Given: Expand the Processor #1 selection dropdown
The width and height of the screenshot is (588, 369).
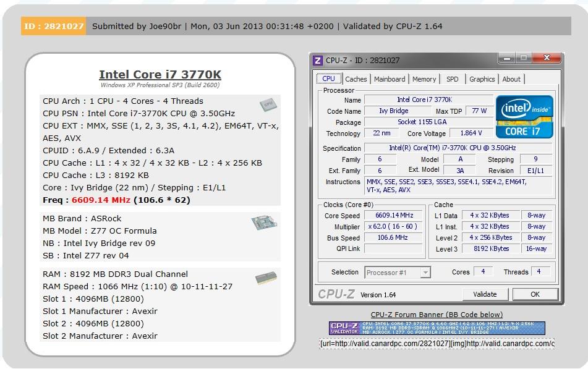Looking at the screenshot, I should point(425,273).
